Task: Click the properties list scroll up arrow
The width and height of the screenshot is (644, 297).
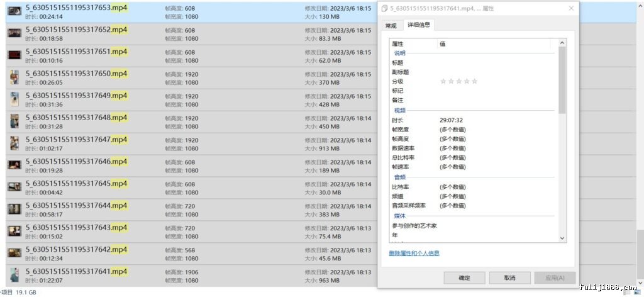Action: [x=562, y=43]
